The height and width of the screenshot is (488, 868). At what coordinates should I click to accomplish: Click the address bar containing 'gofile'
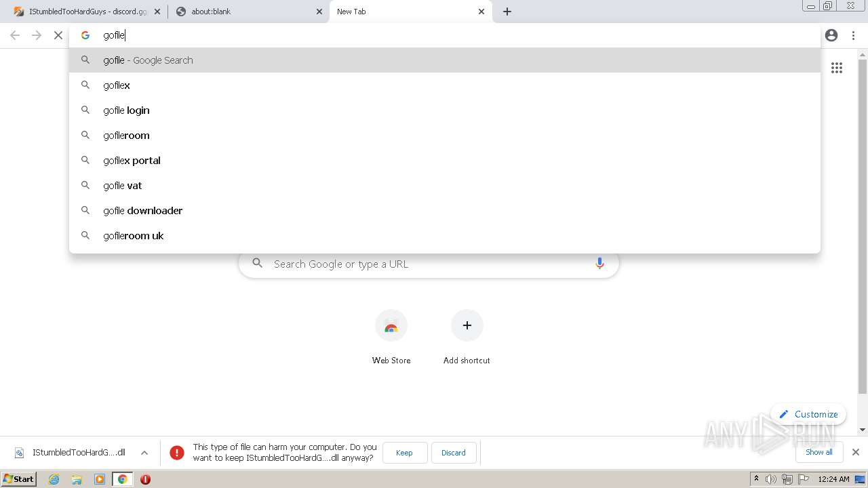click(445, 35)
